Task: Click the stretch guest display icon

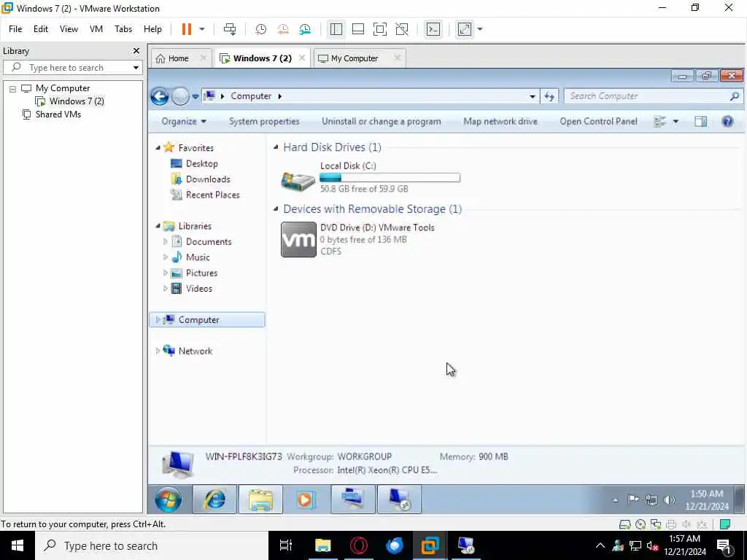Action: tap(465, 29)
